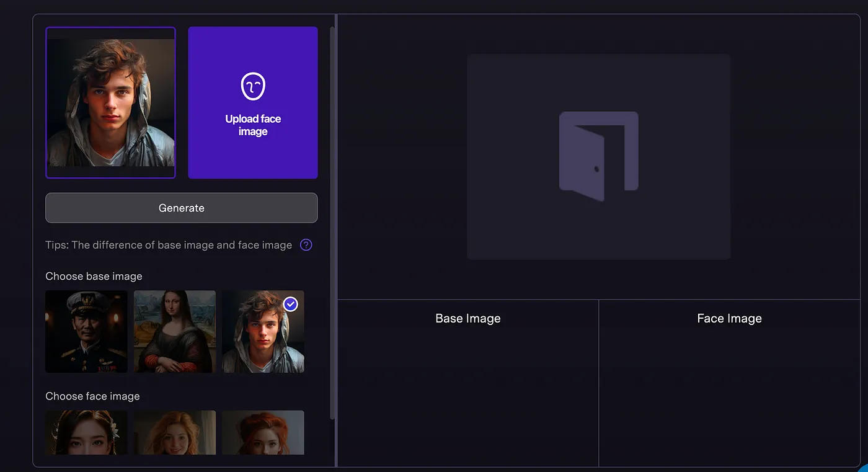868x472 pixels.
Task: Choose the classical painting base image
Action: click(175, 331)
